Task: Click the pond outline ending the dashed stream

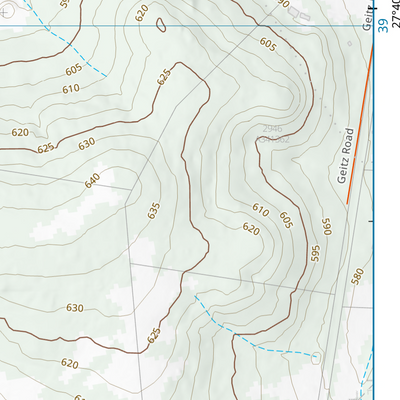Action: coord(316,358)
